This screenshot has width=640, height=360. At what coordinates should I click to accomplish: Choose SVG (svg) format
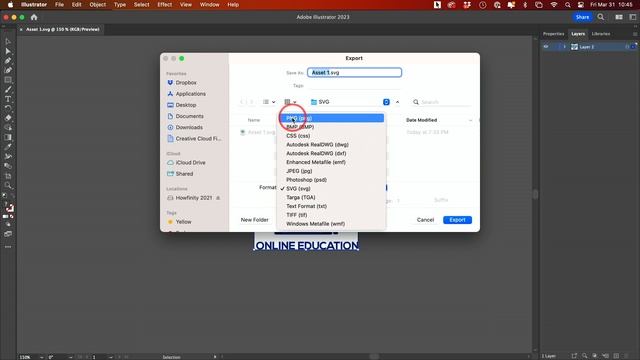(331, 189)
